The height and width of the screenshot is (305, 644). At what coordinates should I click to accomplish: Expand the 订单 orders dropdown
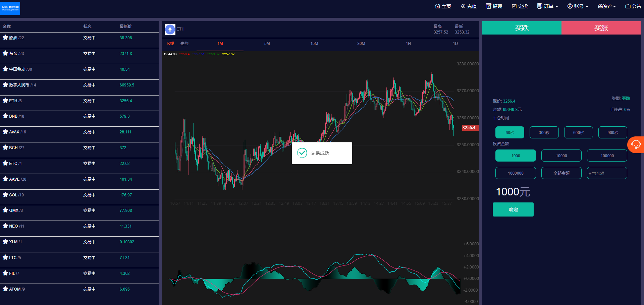[x=547, y=6]
